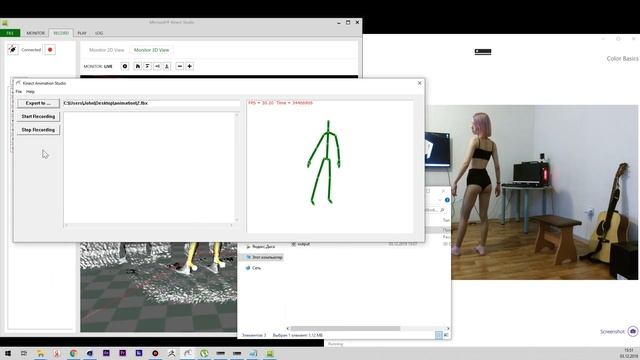Open After Effects from the taskbar
Screen dimensions: 640x360
tap(106, 353)
